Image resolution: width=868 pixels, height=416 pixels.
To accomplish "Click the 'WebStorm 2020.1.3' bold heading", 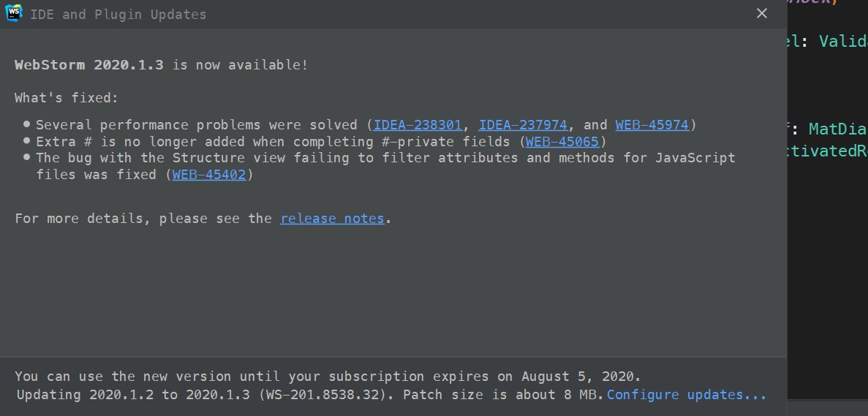I will (x=88, y=65).
